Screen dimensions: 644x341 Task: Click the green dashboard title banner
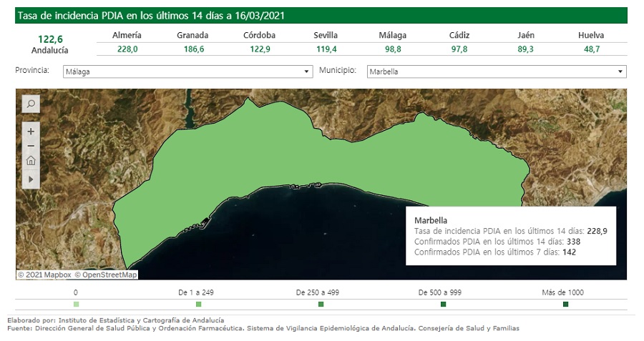coord(321,16)
